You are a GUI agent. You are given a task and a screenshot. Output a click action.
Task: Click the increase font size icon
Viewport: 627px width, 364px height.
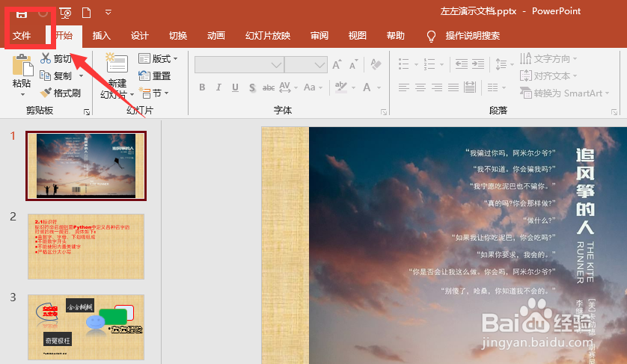coord(337,64)
